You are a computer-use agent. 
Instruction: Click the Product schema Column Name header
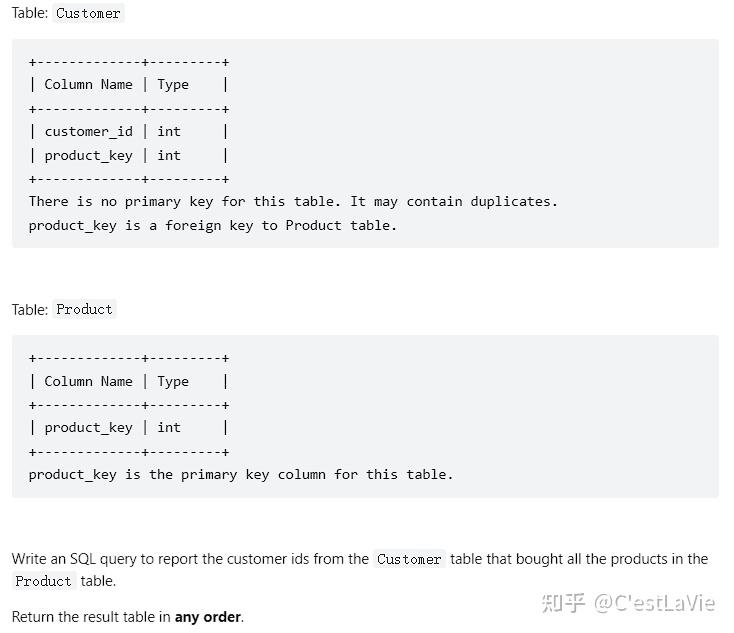(x=88, y=381)
